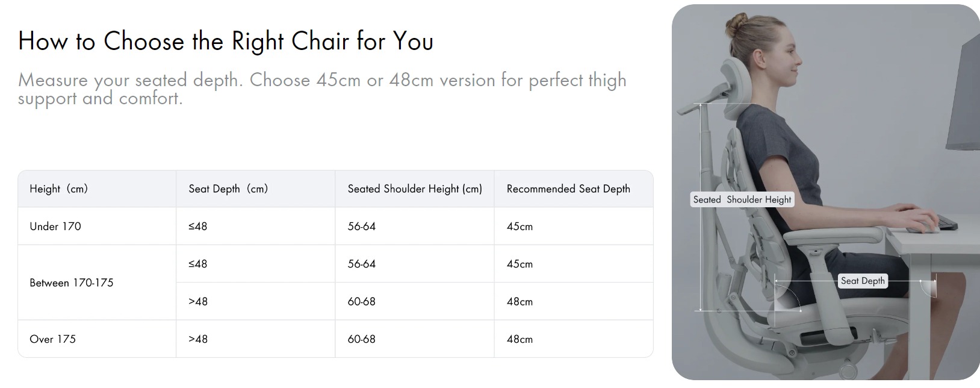Select the "Seat Depth (cm)" column header
Screen dimensions: 980x388
(228, 189)
